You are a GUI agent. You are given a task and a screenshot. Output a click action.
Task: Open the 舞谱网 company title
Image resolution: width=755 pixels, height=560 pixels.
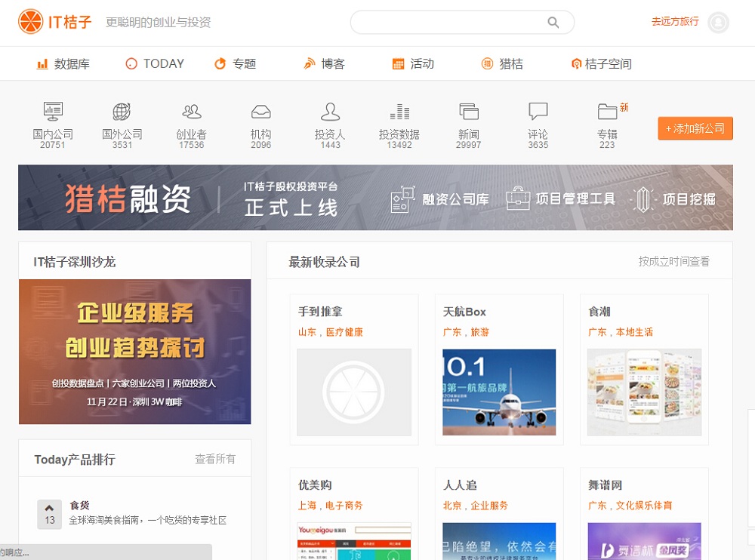pyautogui.click(x=605, y=485)
